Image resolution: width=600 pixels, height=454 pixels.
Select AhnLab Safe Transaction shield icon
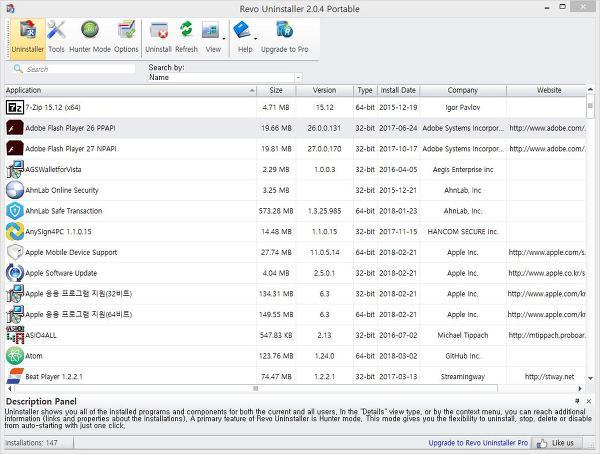coord(15,211)
